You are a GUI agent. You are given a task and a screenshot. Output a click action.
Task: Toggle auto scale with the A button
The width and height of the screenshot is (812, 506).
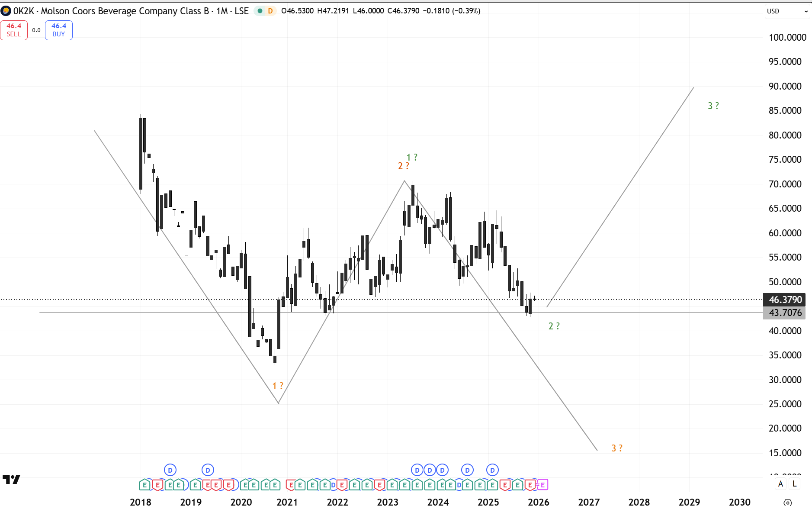tap(780, 484)
